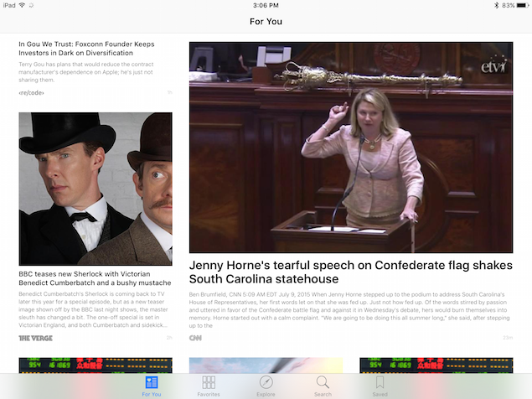The image size is (532, 399).
Task: Open the middle pastel image thumbnail
Action: pyautogui.click(x=266, y=365)
